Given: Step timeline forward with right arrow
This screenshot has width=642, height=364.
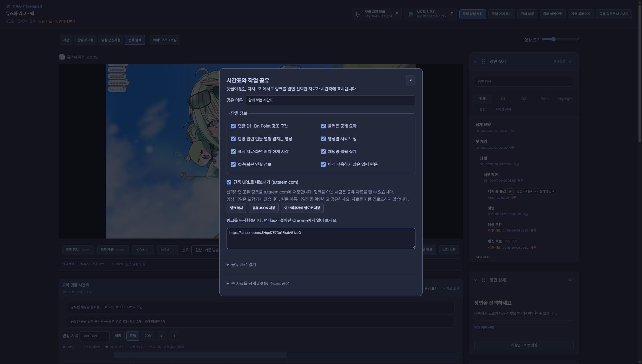Looking at the screenshot, I should click(174, 336).
